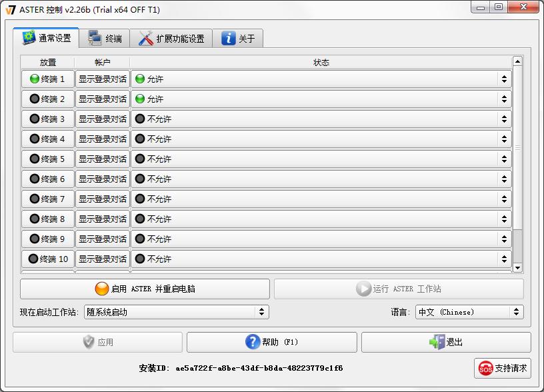Toggle the 终端 4 placement button
544x392 pixels.
48,139
